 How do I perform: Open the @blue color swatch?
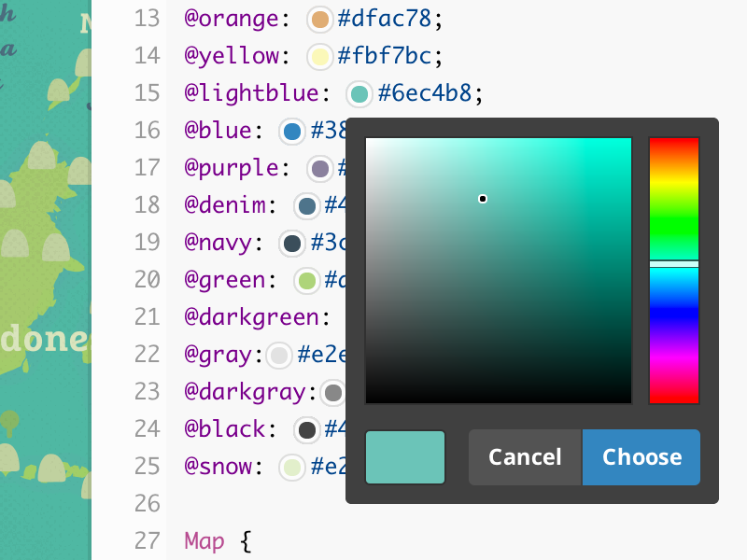[x=293, y=131]
